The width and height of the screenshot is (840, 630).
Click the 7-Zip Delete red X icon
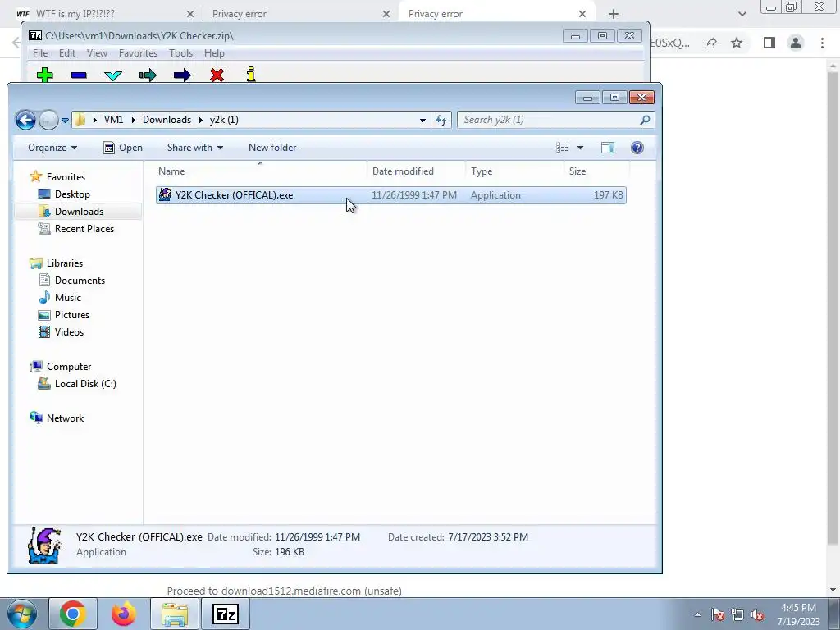click(217, 75)
